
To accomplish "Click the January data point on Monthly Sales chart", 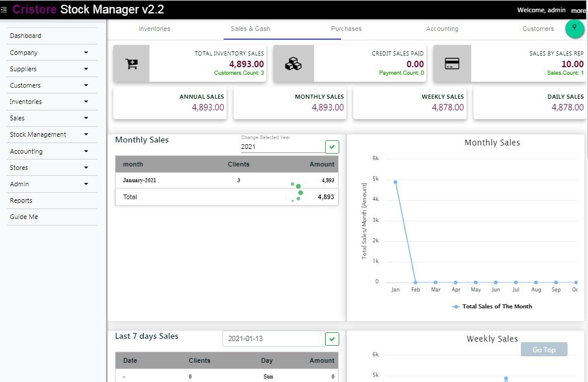I will (395, 182).
